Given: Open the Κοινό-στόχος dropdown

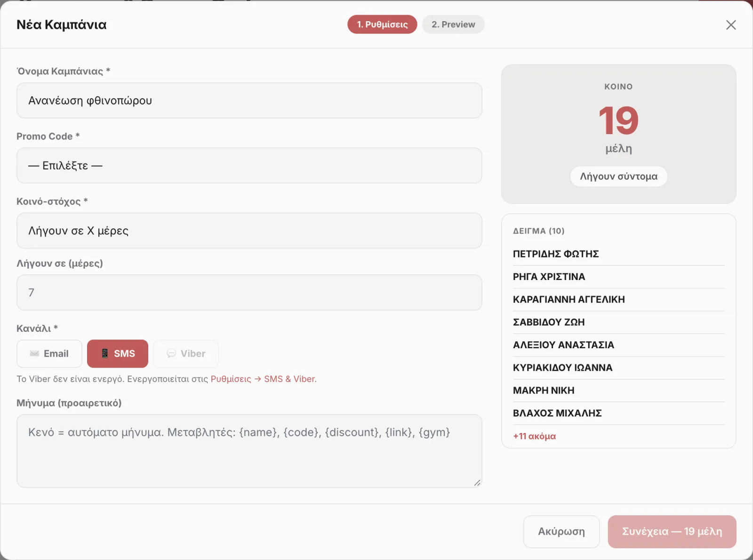Looking at the screenshot, I should click(249, 231).
